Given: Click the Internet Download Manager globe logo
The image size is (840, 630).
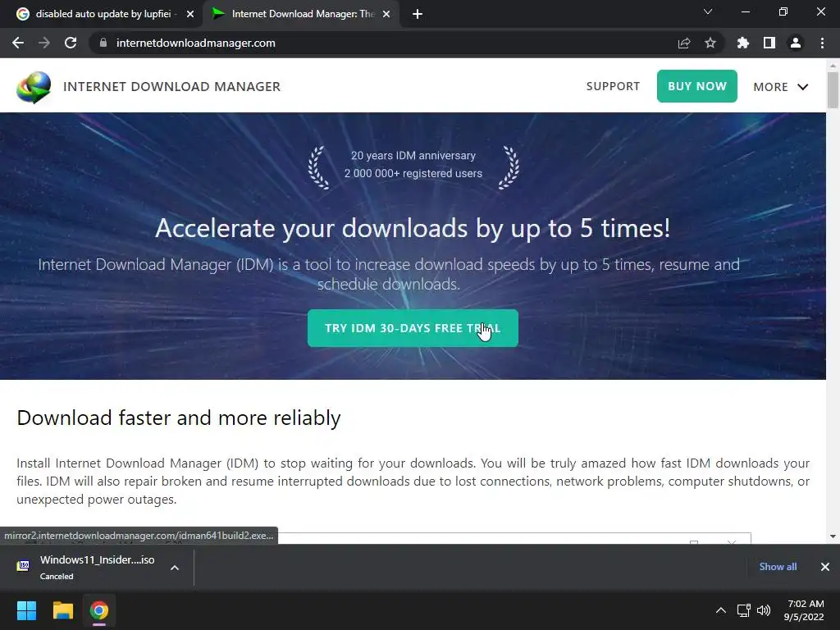Looking at the screenshot, I should (x=34, y=87).
